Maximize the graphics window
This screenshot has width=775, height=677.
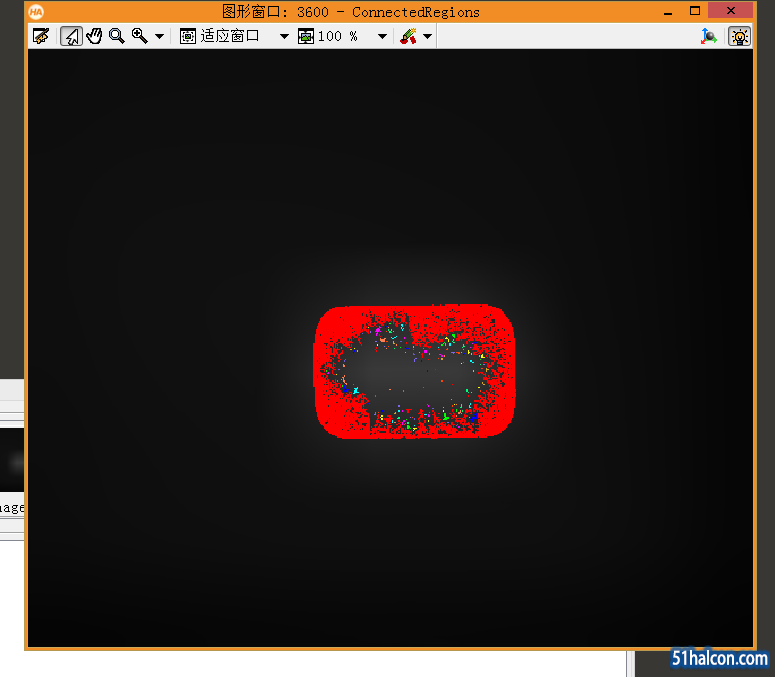click(695, 11)
